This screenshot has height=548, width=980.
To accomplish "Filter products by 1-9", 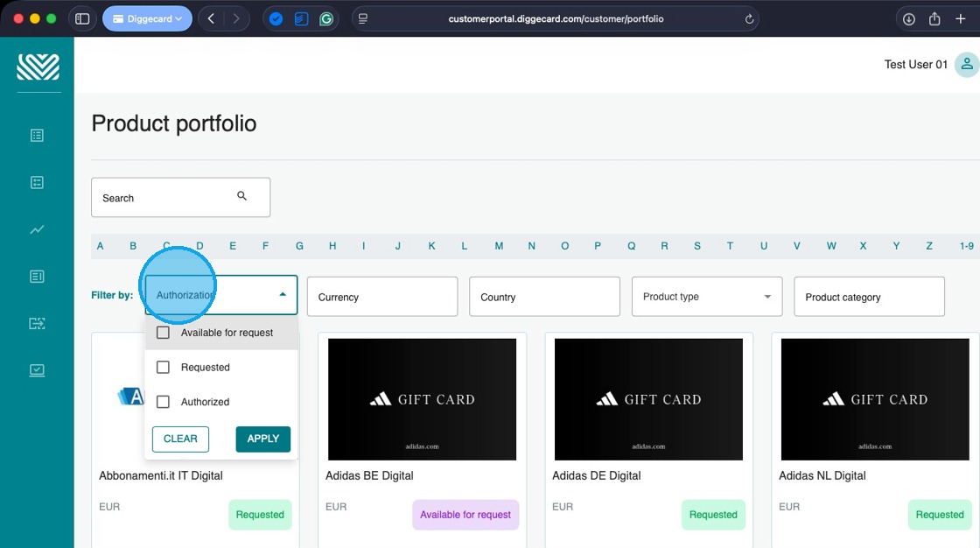I will pyautogui.click(x=966, y=246).
